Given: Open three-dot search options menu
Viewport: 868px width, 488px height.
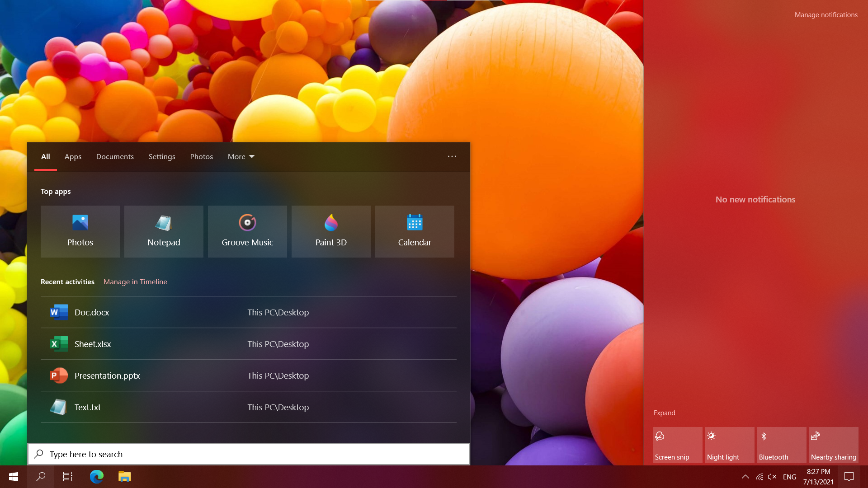Looking at the screenshot, I should [x=452, y=157].
